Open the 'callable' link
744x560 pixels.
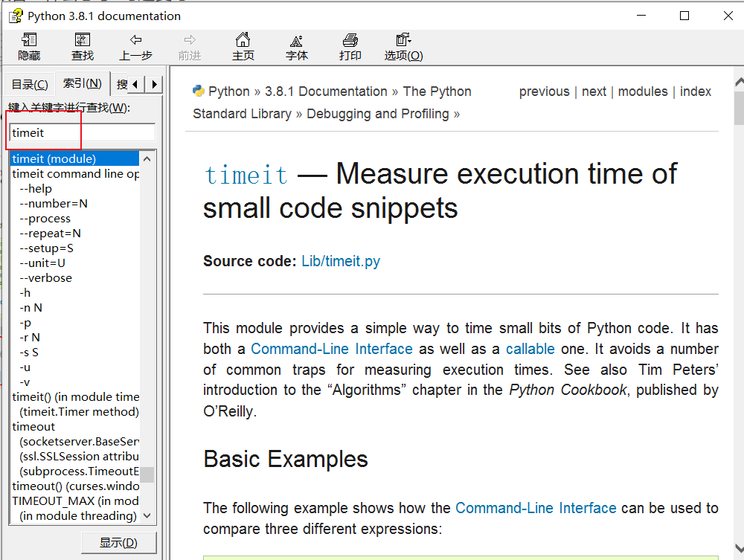[x=530, y=349]
